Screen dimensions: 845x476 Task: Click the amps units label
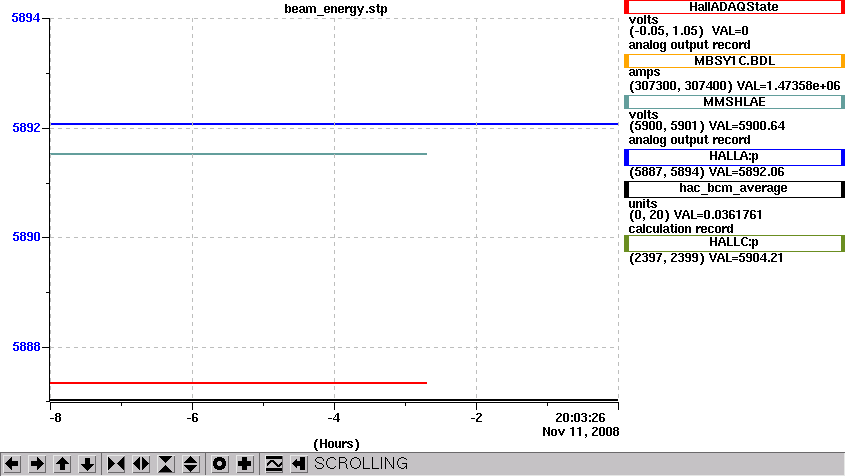tap(644, 72)
